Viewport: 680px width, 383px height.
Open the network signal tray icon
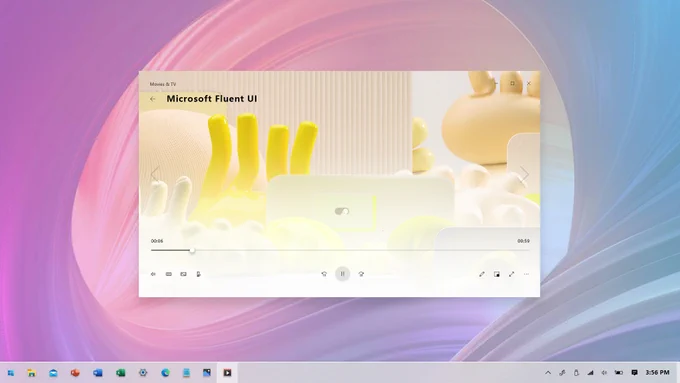pos(590,373)
